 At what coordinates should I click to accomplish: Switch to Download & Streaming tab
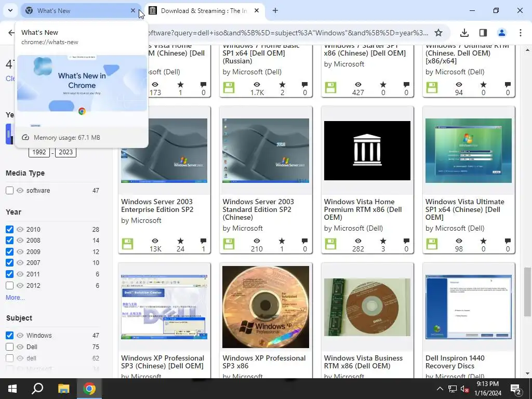(x=204, y=10)
